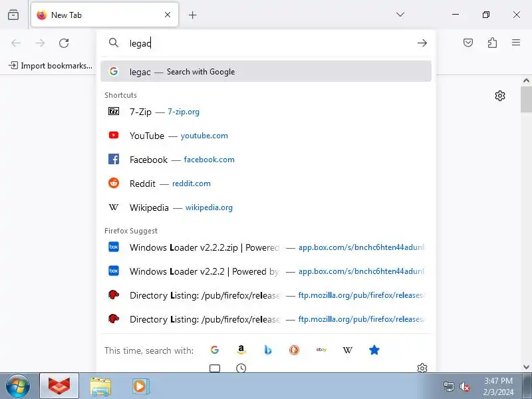Search this time with DuckDuckGo icon
Image resolution: width=532 pixels, height=399 pixels.
click(294, 350)
